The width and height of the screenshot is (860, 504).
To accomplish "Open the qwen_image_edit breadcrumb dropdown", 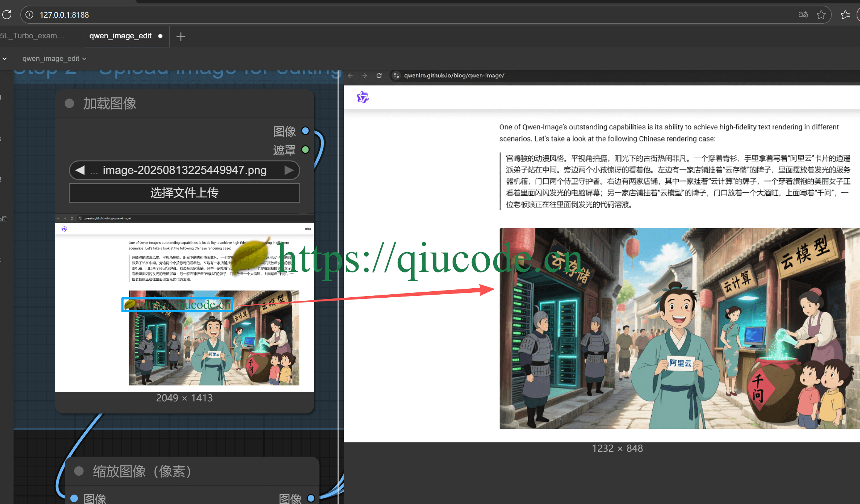I will pos(55,59).
